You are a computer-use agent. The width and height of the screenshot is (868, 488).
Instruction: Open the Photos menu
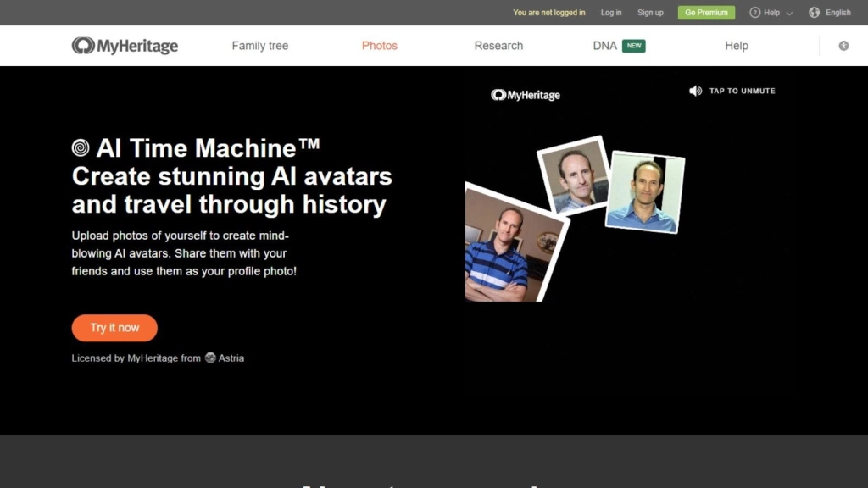click(x=379, y=46)
